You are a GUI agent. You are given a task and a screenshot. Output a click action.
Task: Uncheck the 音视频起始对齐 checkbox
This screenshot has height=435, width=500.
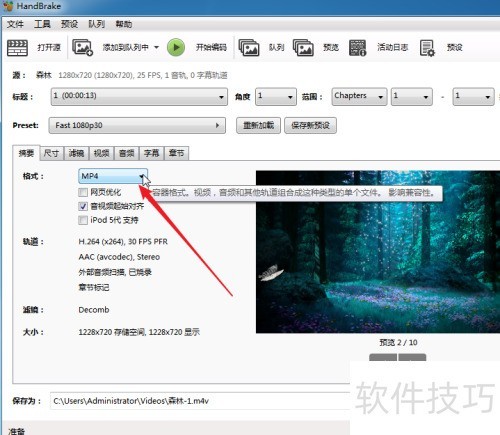pyautogui.click(x=83, y=206)
